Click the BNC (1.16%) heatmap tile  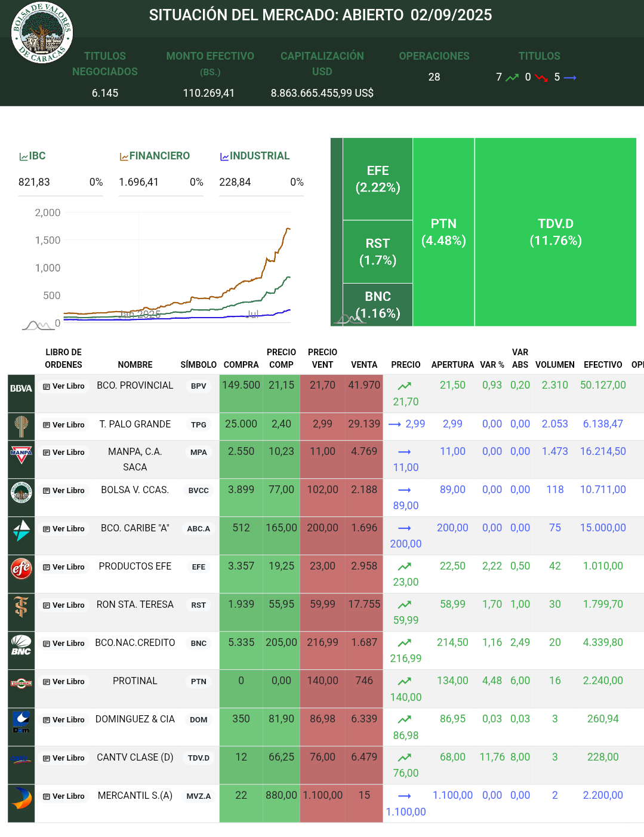(x=378, y=304)
